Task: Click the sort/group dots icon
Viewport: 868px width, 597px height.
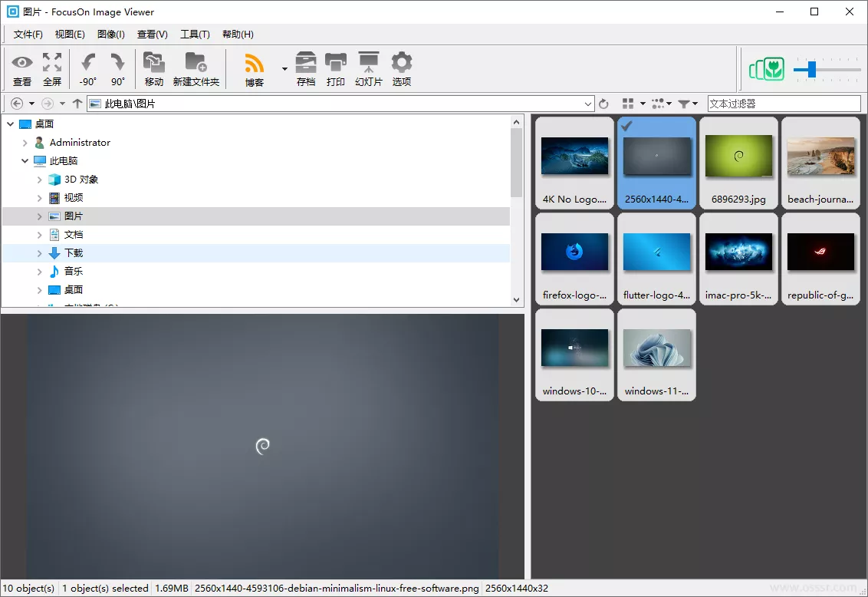Action: tap(658, 104)
